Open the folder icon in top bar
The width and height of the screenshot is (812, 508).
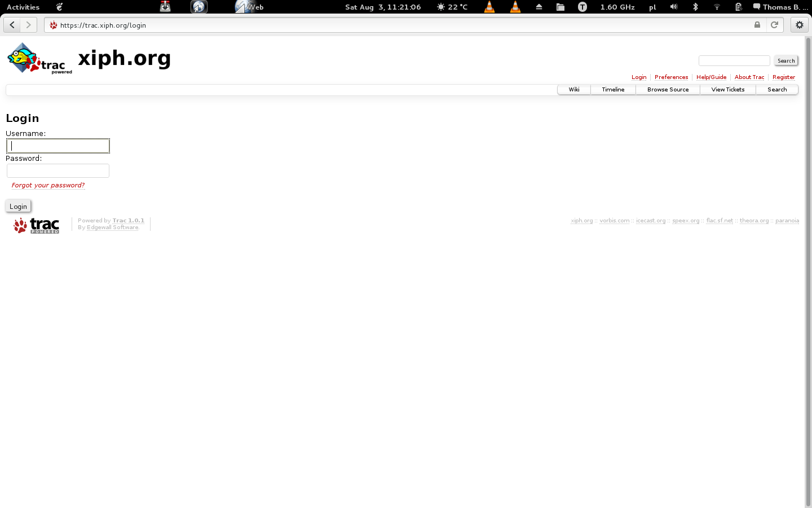click(560, 7)
